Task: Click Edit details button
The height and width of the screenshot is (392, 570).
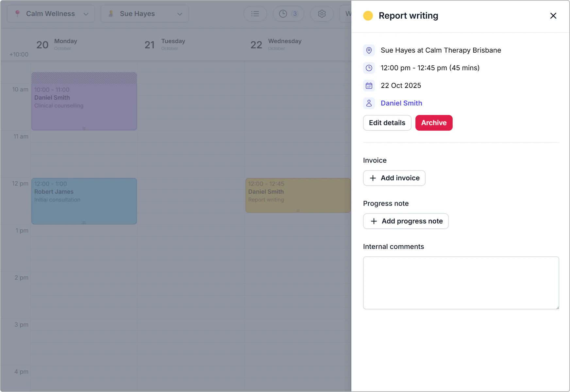Action: tap(387, 123)
